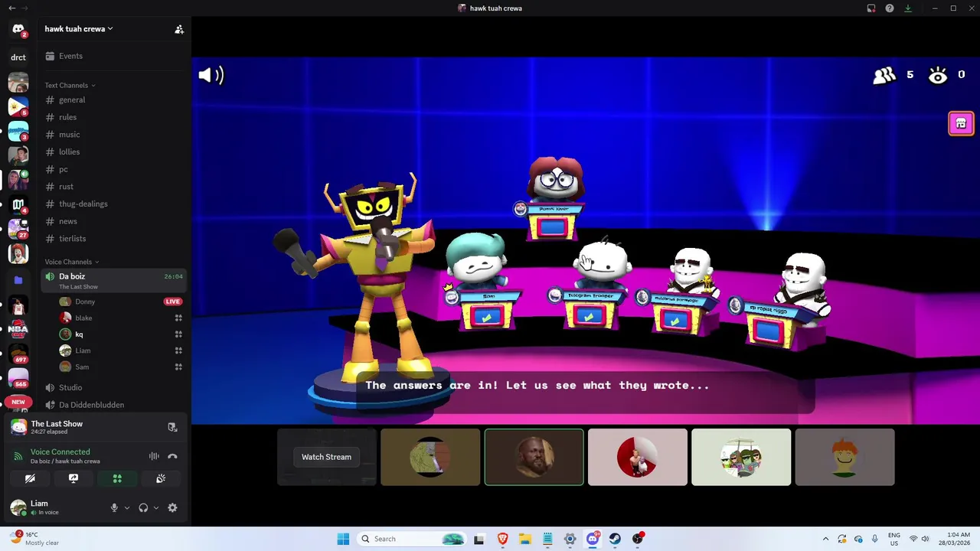Open the Discord help icon in title bar
980x551 pixels.
pyautogui.click(x=890, y=8)
